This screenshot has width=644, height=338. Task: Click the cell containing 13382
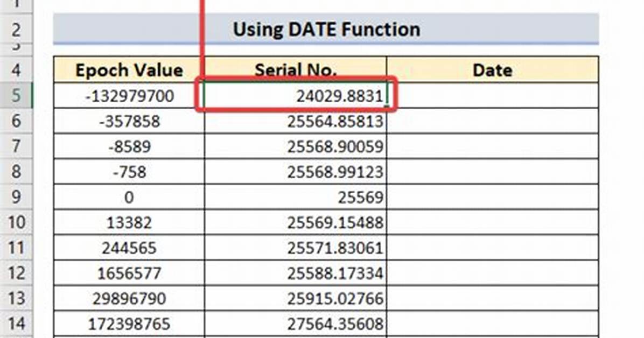point(129,222)
